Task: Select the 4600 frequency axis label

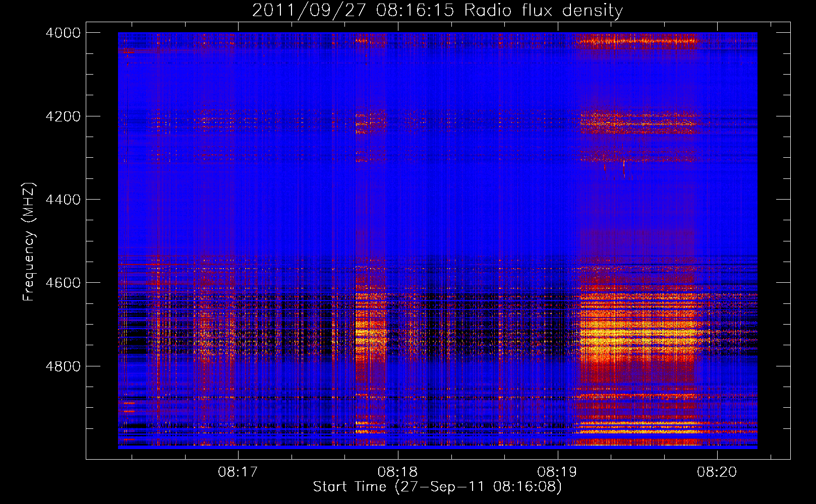Action: 63,283
